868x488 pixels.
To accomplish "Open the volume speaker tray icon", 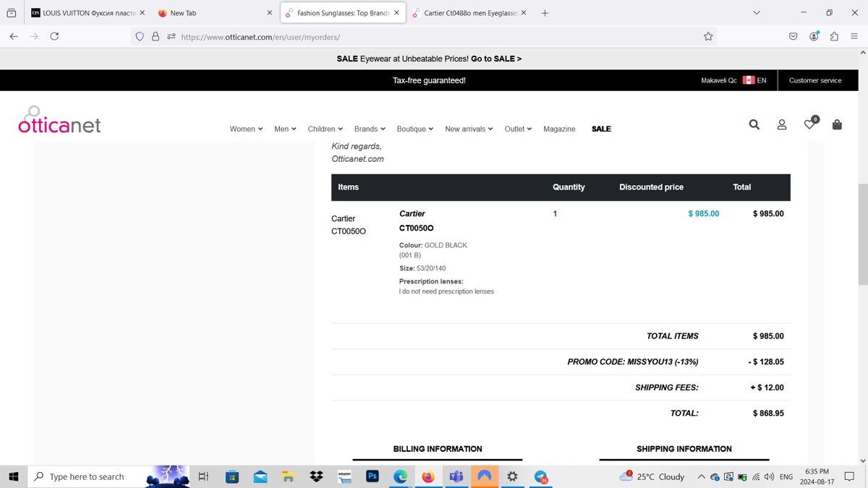I will coord(769,476).
